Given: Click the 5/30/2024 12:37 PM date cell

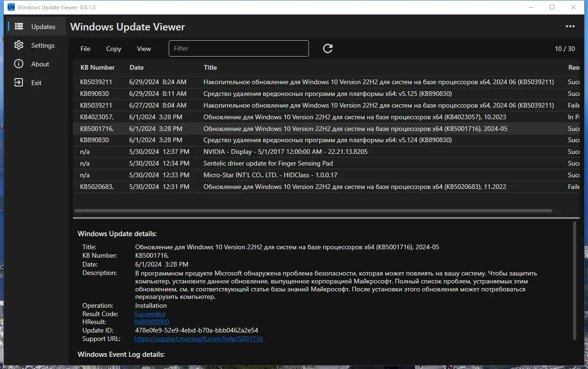Looking at the screenshot, I should 159,152.
